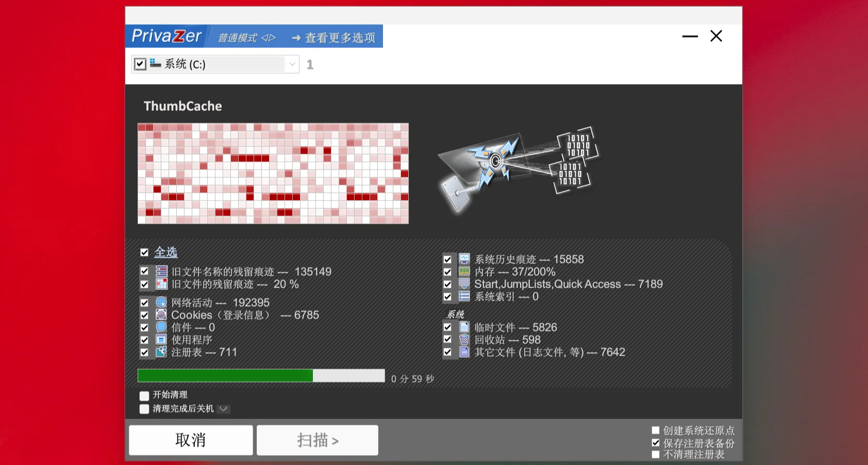Switch mode via 普通模式 toggle
868x465 pixels.
pyautogui.click(x=247, y=38)
